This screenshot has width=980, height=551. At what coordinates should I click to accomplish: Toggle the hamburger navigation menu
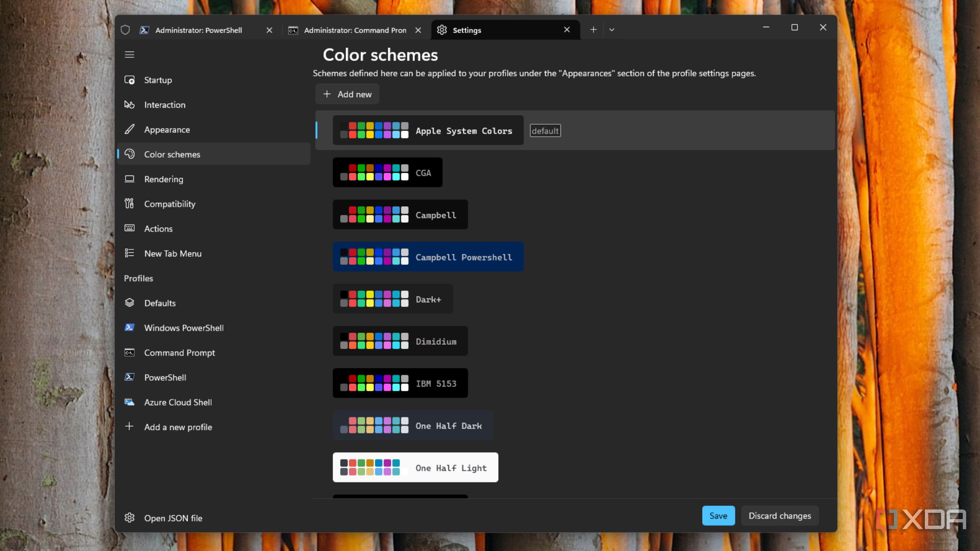[129, 55]
